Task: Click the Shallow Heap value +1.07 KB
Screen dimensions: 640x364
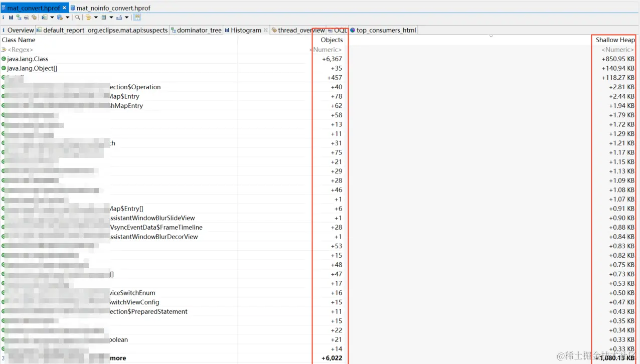Action: click(621, 200)
